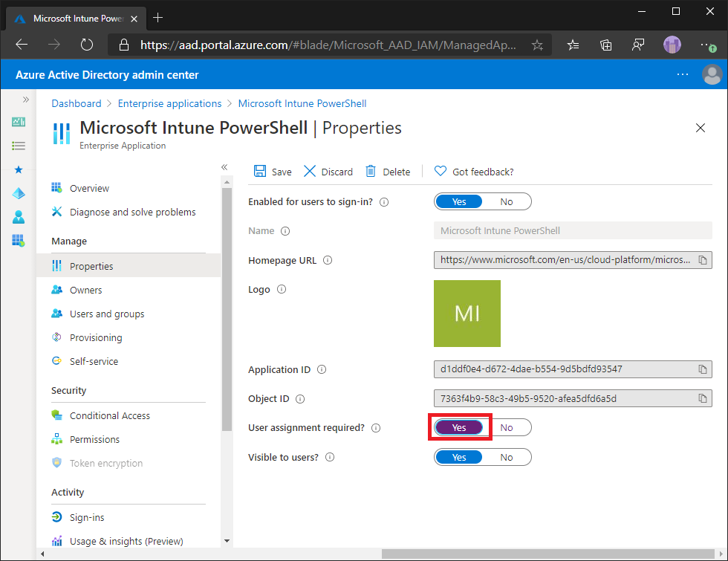Copy the Application ID to clipboard
The height and width of the screenshot is (561, 728).
703,369
